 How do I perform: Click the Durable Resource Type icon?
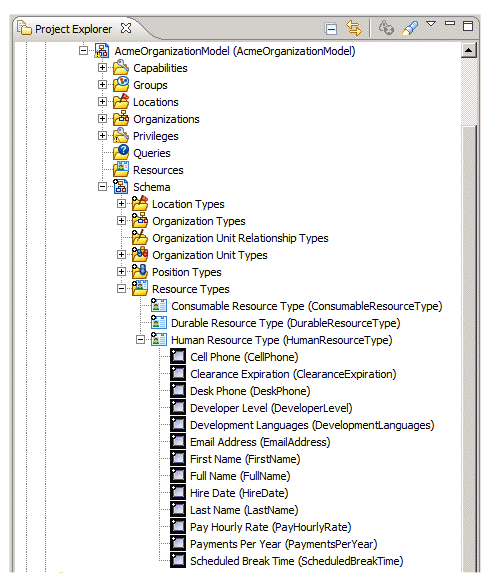[159, 322]
